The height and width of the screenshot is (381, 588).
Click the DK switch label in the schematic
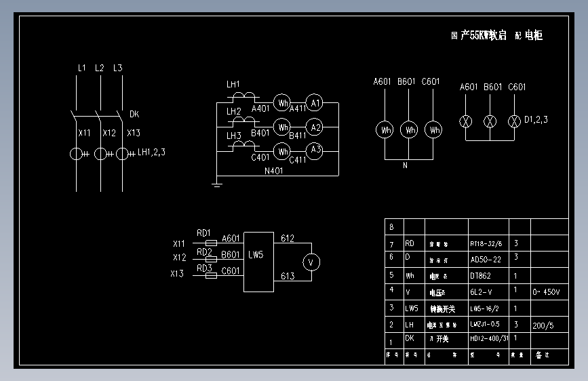click(134, 114)
